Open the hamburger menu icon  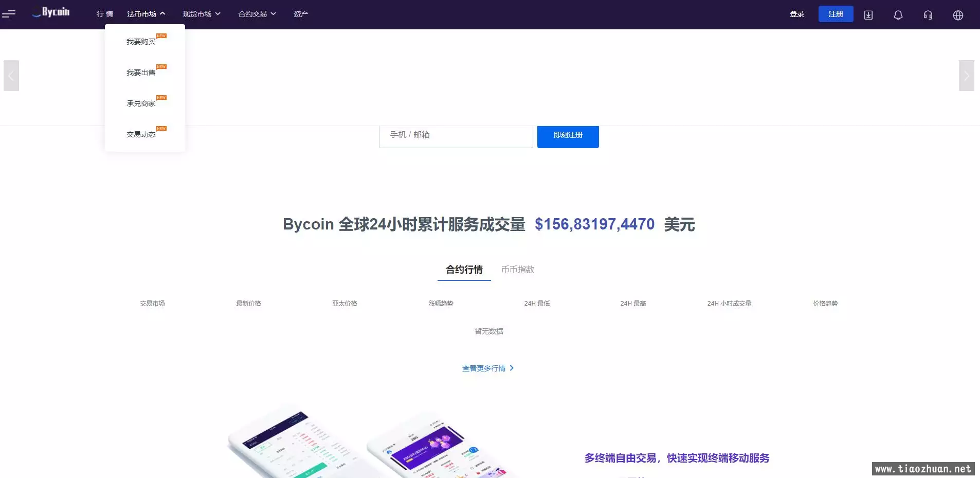point(9,14)
